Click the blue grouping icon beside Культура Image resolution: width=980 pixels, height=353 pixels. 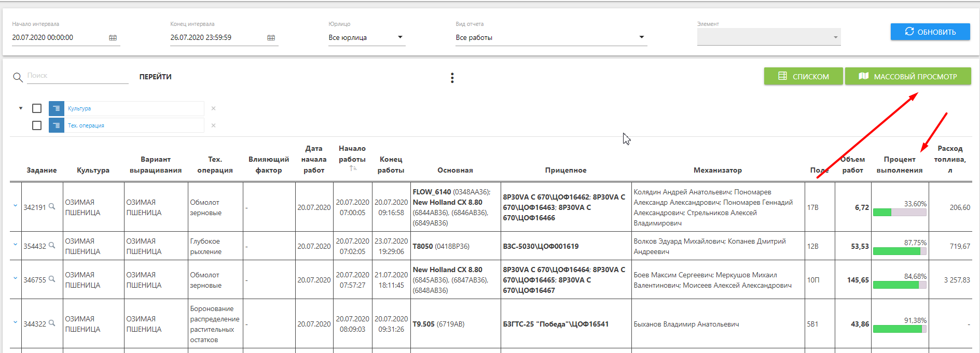coord(57,108)
